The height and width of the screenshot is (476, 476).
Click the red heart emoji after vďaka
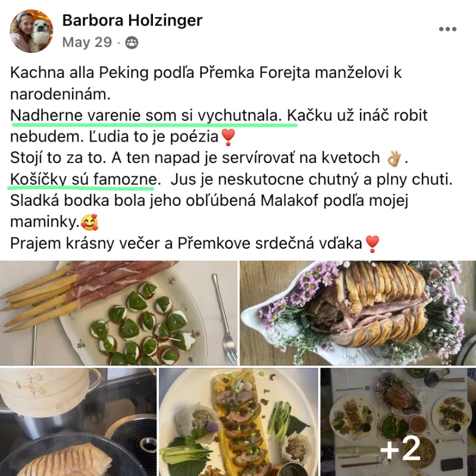click(372, 244)
